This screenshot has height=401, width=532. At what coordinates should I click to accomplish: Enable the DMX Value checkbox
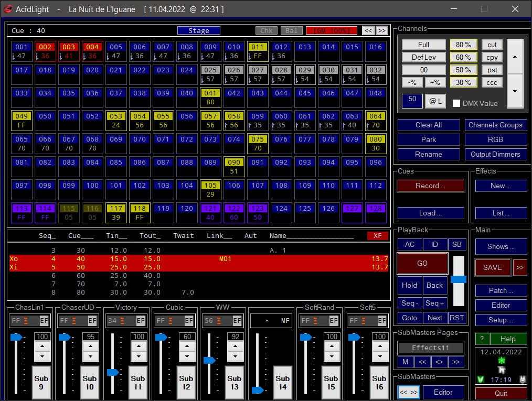point(456,103)
